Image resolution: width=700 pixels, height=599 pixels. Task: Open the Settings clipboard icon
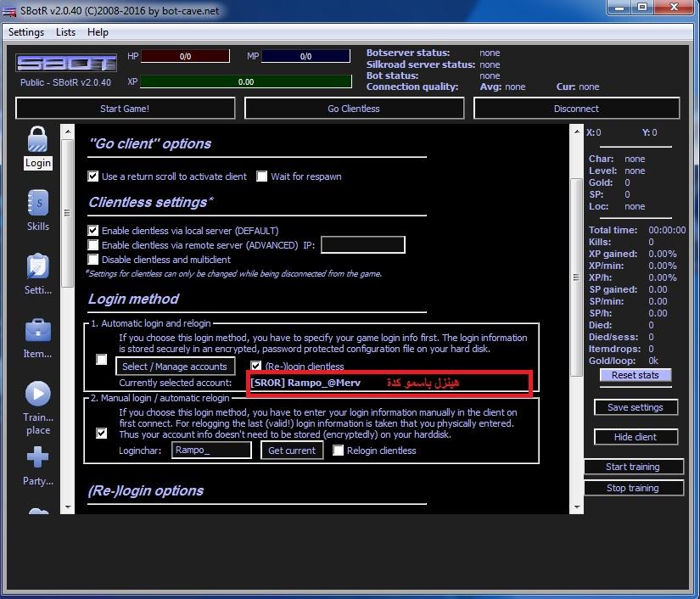[x=38, y=266]
